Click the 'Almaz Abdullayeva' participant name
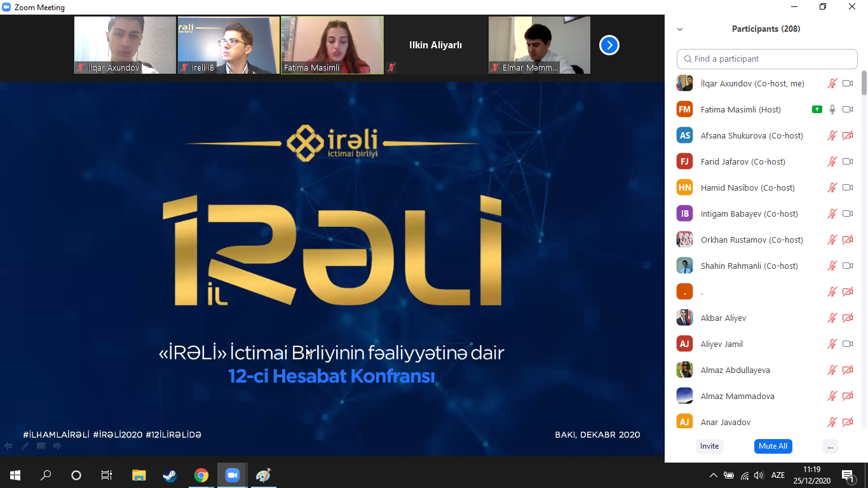Screen dimensions: 868x488 (735, 370)
